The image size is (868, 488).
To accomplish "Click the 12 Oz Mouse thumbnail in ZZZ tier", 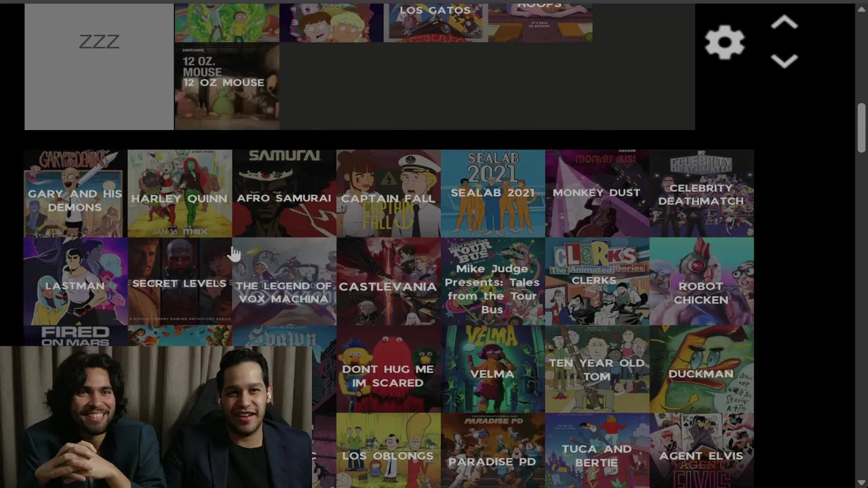I will click(x=226, y=86).
